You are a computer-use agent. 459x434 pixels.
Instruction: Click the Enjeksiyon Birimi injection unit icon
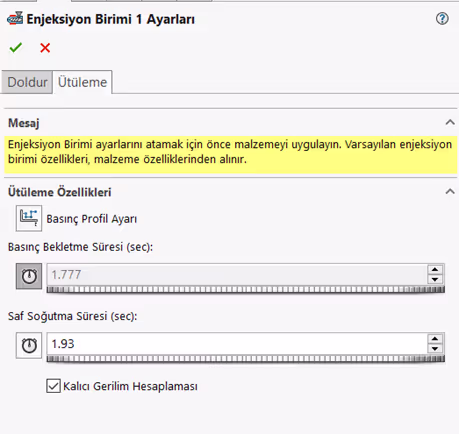point(15,19)
